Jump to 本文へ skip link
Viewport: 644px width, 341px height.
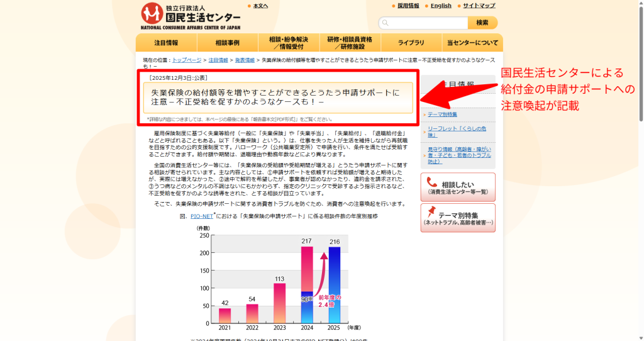[x=260, y=6]
